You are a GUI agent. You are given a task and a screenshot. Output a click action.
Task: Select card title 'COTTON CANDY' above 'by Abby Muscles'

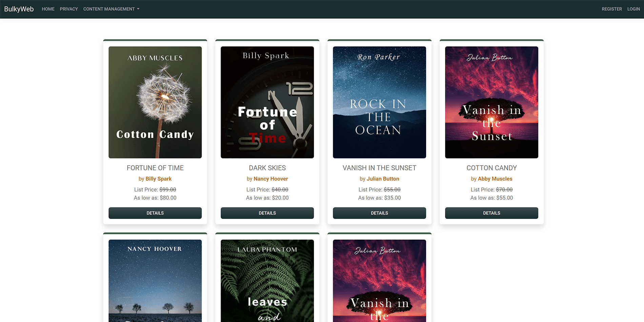click(492, 168)
